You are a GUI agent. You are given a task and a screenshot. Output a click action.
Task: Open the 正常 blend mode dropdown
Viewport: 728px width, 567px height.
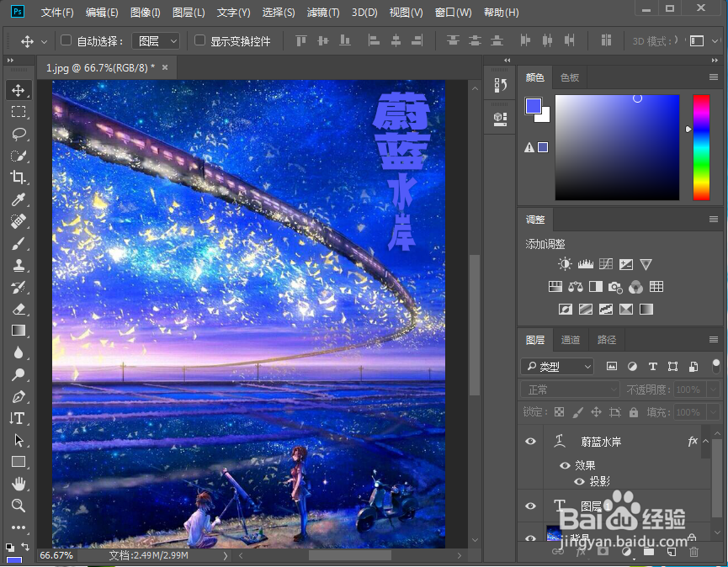pos(570,389)
